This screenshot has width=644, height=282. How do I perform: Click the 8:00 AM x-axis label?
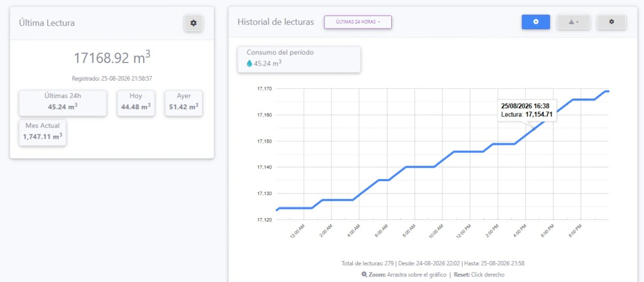pyautogui.click(x=408, y=232)
